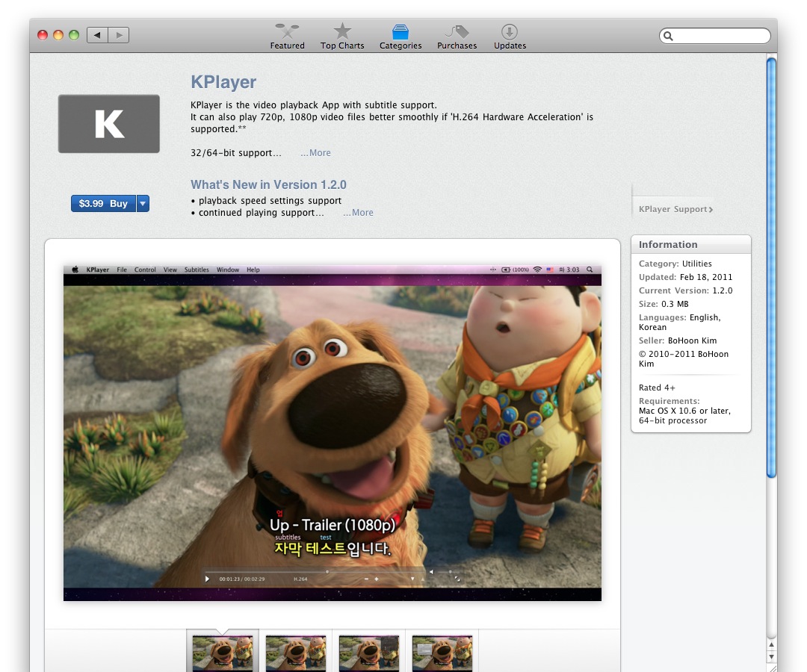This screenshot has height=672, width=807.
Task: Click the vertical scrollbar thumb
Action: (771, 267)
